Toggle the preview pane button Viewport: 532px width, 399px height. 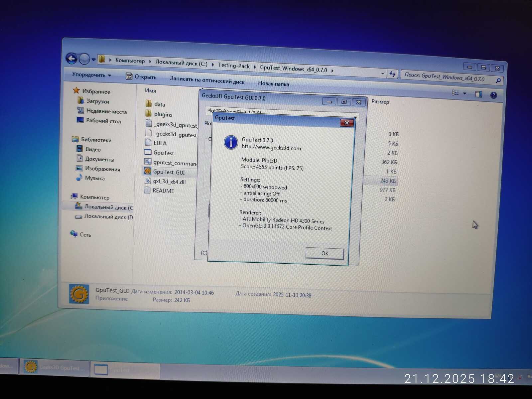[478, 94]
